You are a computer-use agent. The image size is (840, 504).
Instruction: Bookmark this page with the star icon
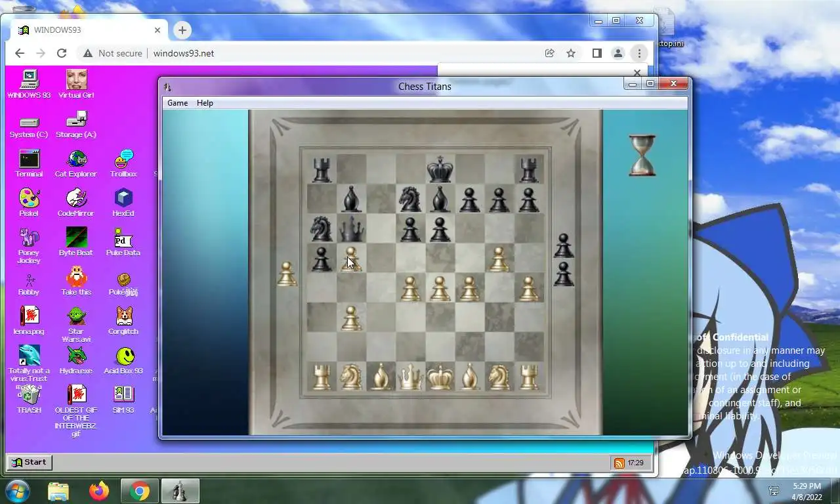coord(571,53)
